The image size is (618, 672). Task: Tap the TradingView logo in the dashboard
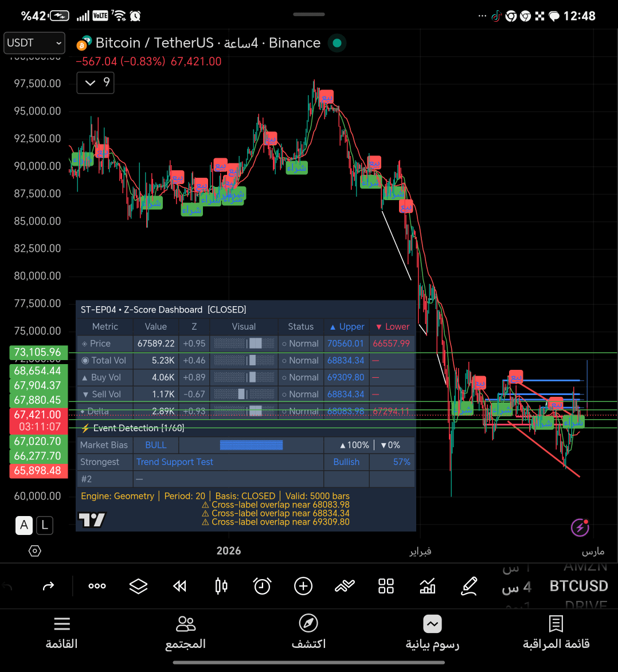click(92, 520)
